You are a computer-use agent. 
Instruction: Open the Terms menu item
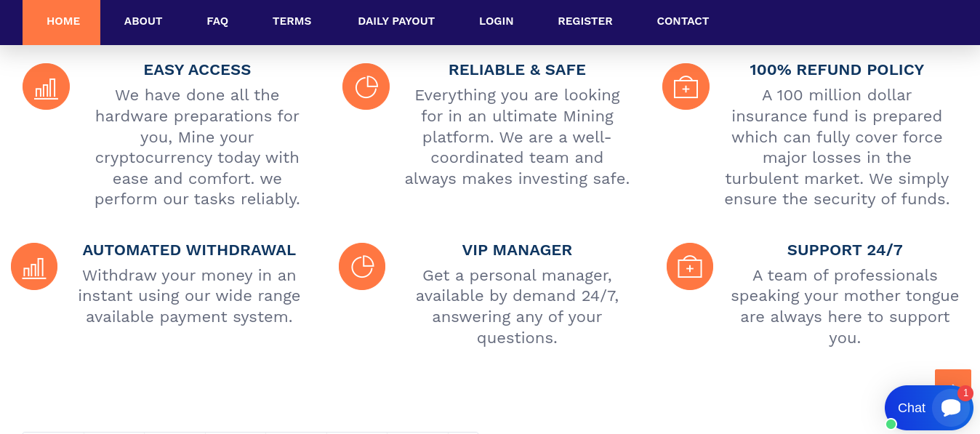292,22
